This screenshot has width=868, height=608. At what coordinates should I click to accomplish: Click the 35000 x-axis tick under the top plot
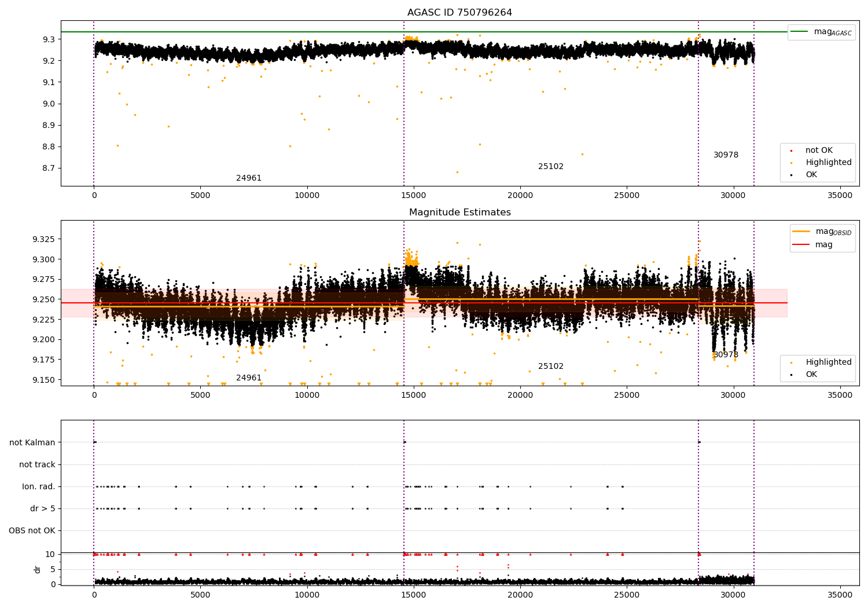tap(840, 196)
